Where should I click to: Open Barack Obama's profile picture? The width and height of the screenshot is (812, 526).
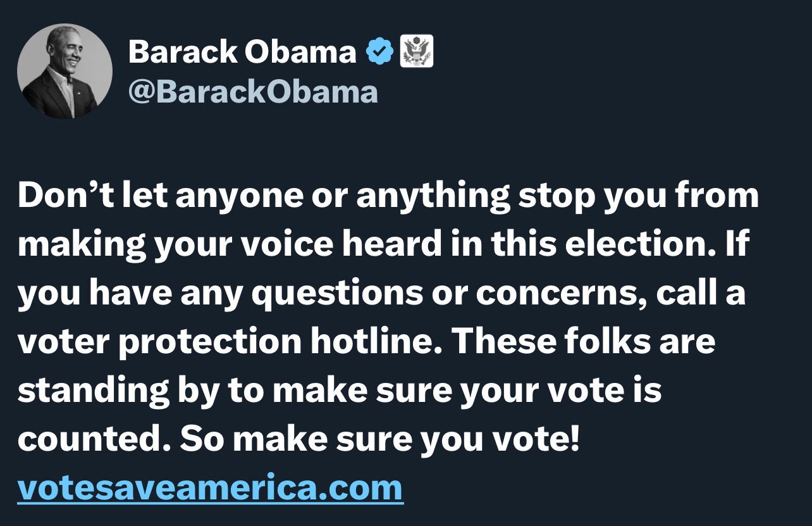point(65,72)
